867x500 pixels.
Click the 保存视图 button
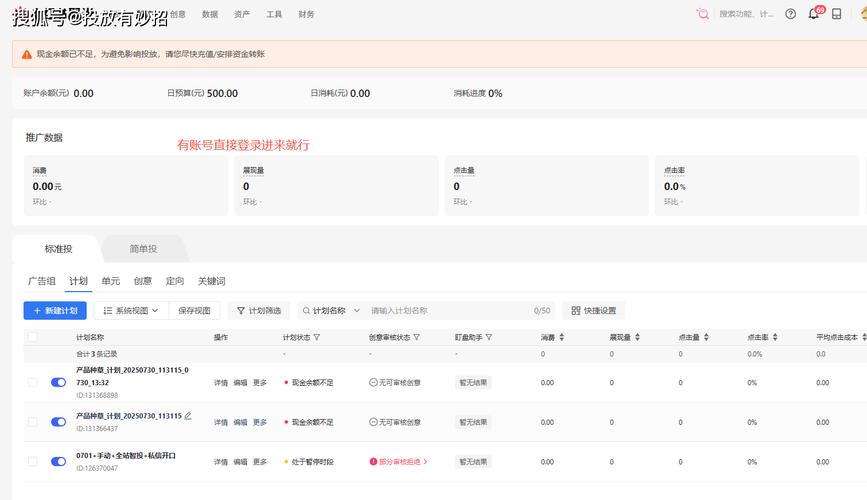pos(194,310)
